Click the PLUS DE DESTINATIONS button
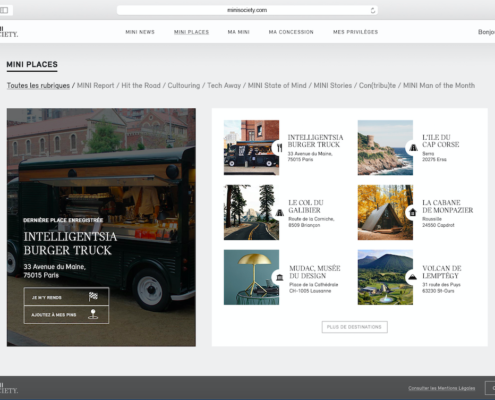 354,327
